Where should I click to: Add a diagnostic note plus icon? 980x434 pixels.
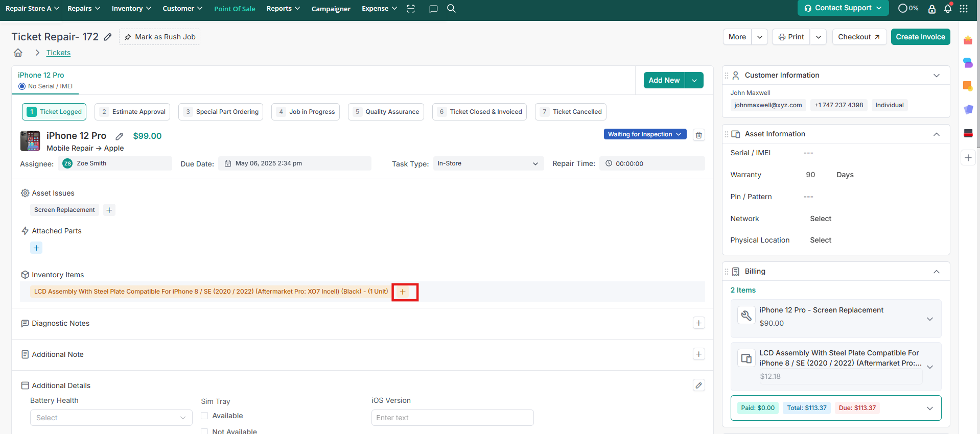[x=699, y=323]
